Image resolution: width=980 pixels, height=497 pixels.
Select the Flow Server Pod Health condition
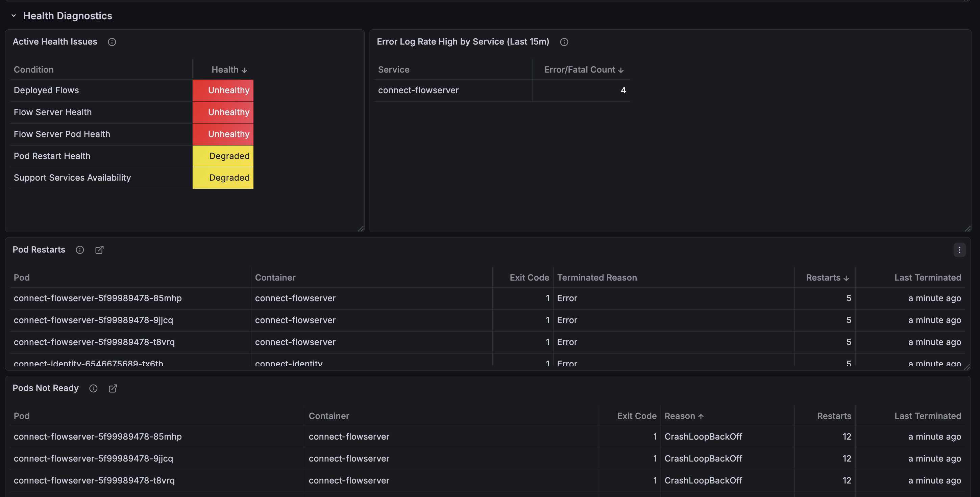[62, 134]
